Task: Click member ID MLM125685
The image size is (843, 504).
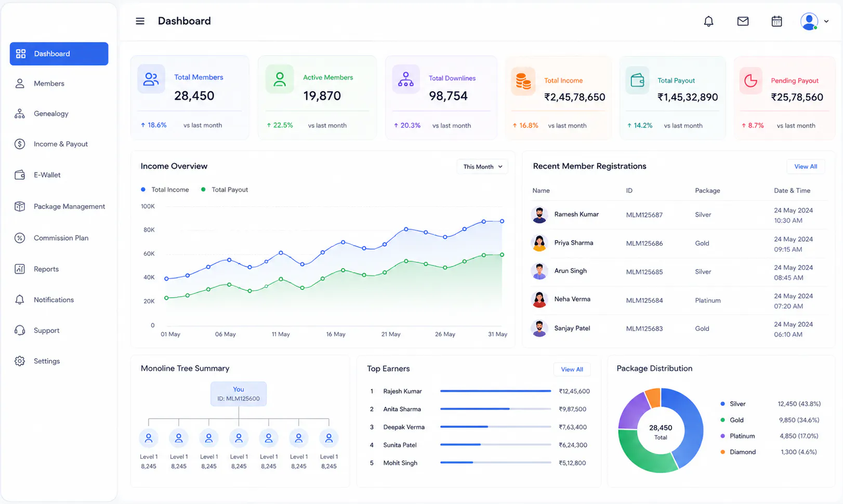Action: click(x=644, y=272)
